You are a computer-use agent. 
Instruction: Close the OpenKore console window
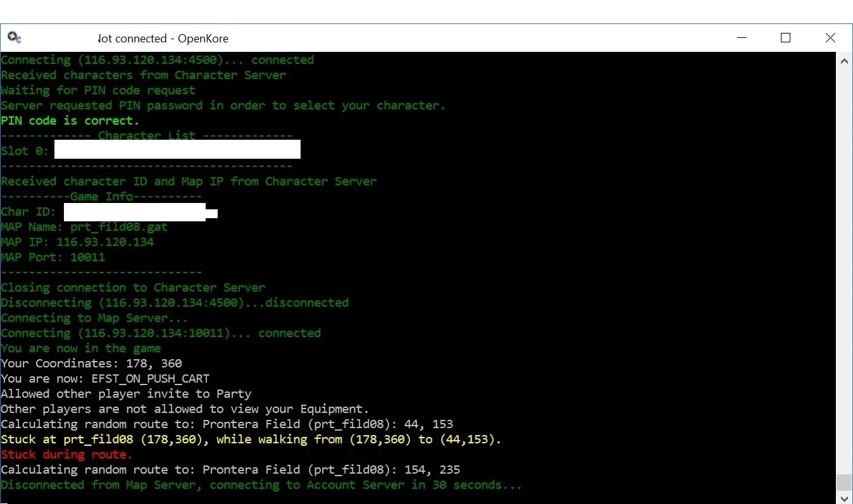pyautogui.click(x=830, y=38)
